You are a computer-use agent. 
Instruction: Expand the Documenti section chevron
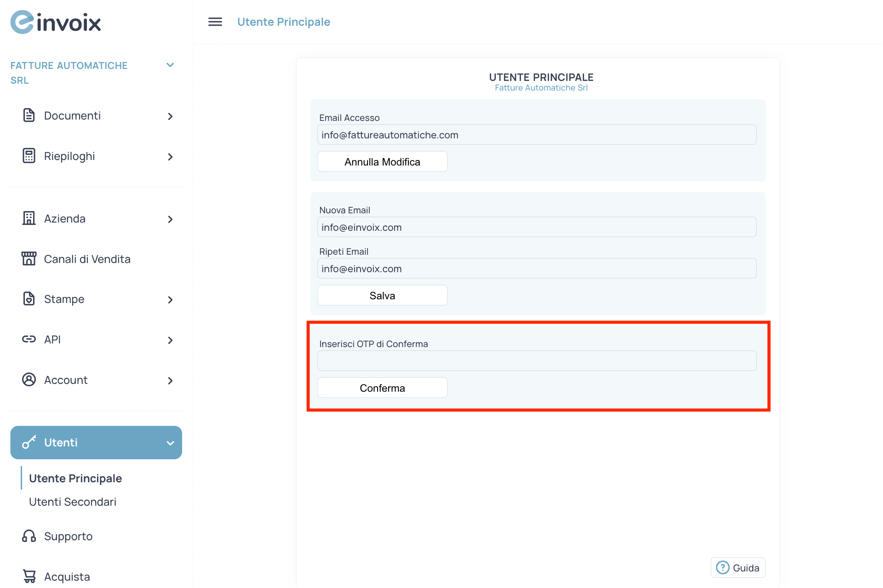click(170, 116)
